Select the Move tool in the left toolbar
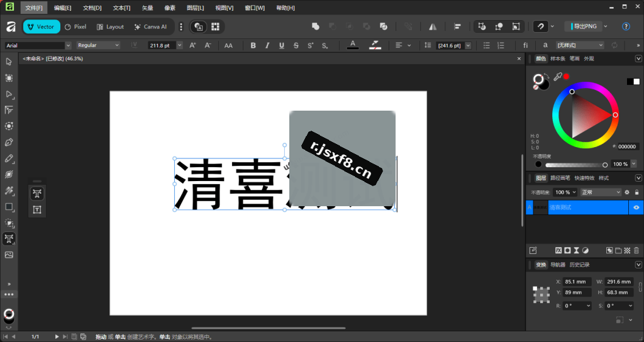 (9, 62)
